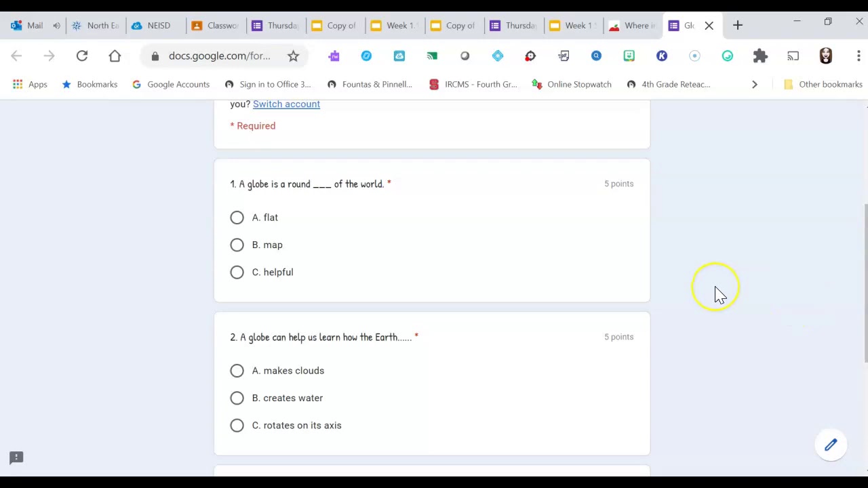
Task: Click the green spreadsheet extension icon
Action: pyautogui.click(x=432, y=56)
